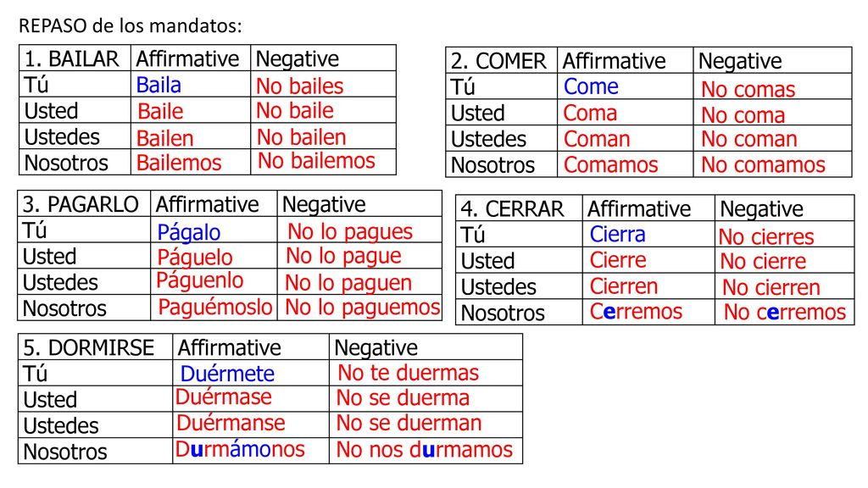Select the "4. CERRAR" table header

click(x=512, y=209)
